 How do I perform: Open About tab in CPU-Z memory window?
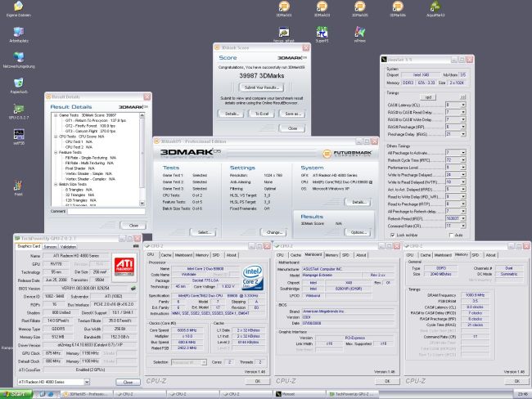(x=490, y=255)
